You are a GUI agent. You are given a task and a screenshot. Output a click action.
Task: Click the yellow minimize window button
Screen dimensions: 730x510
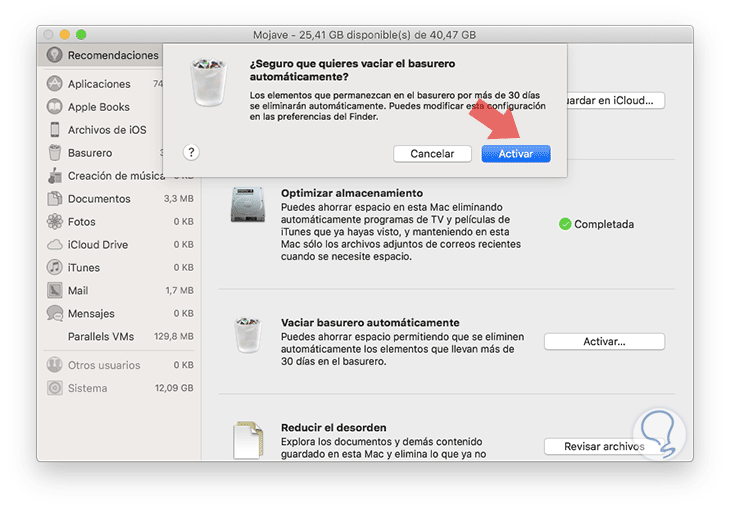[x=65, y=34]
